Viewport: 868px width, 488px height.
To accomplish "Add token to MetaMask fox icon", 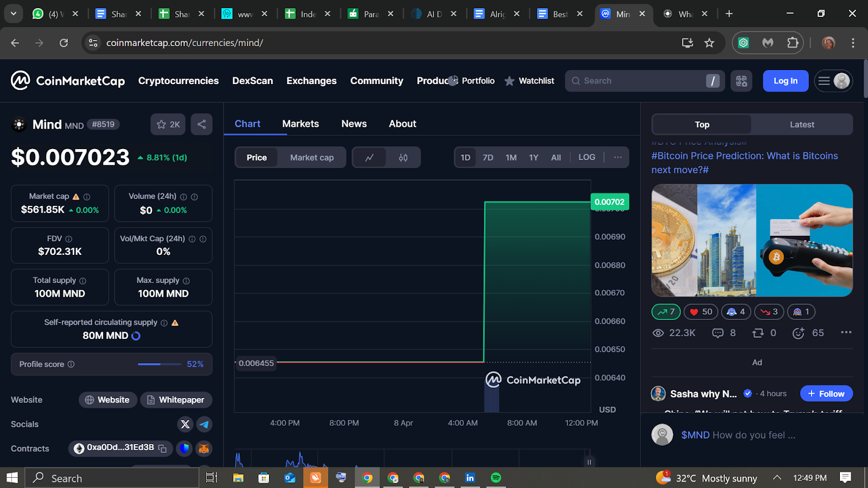I will (x=204, y=448).
